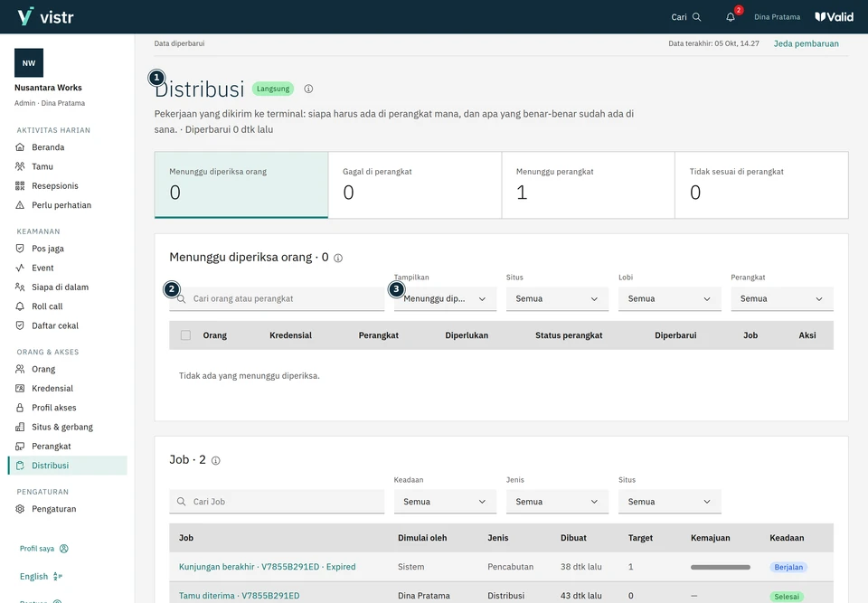Screen dimensions: 868x603
Task: Select the Tidak sesuai di perangkat tab
Action: pos(761,185)
